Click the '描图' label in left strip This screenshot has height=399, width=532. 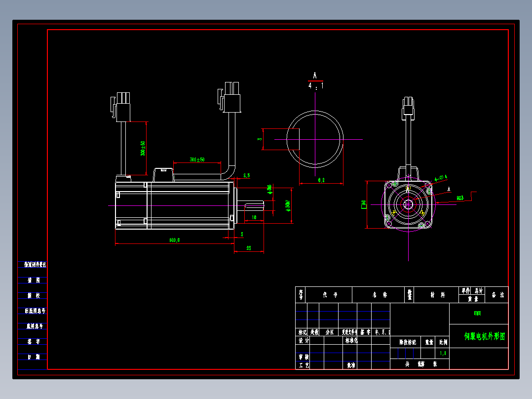tap(34, 280)
